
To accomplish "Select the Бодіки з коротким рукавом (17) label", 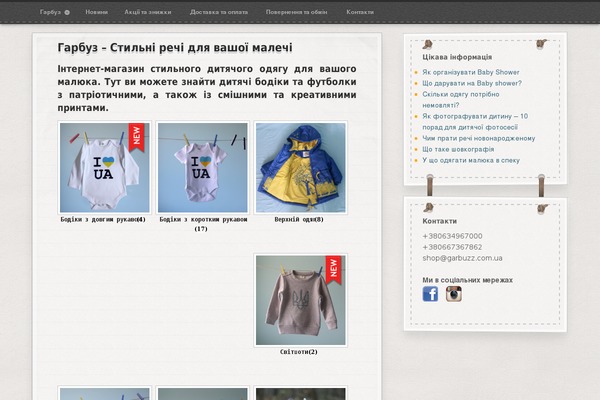I will 203,224.
